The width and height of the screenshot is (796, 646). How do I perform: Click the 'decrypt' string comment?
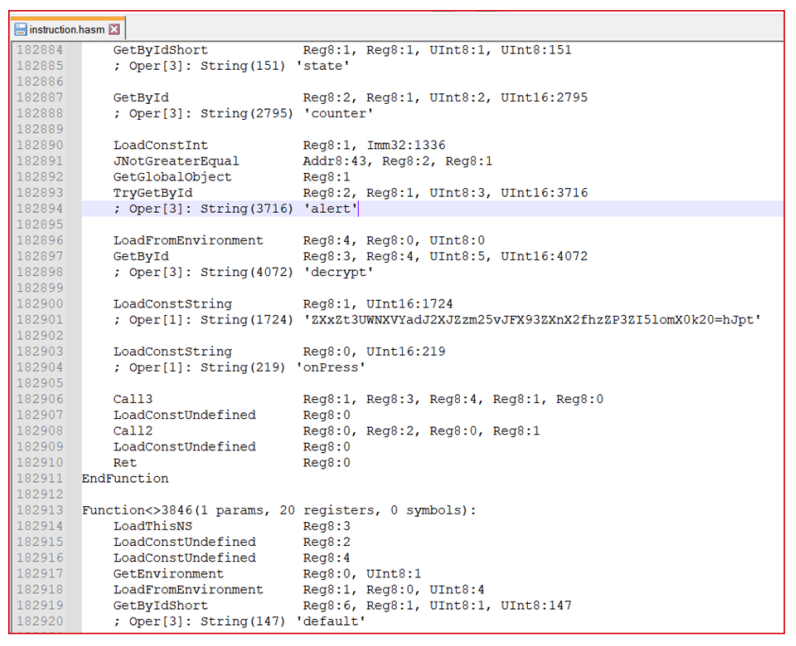click(x=243, y=272)
